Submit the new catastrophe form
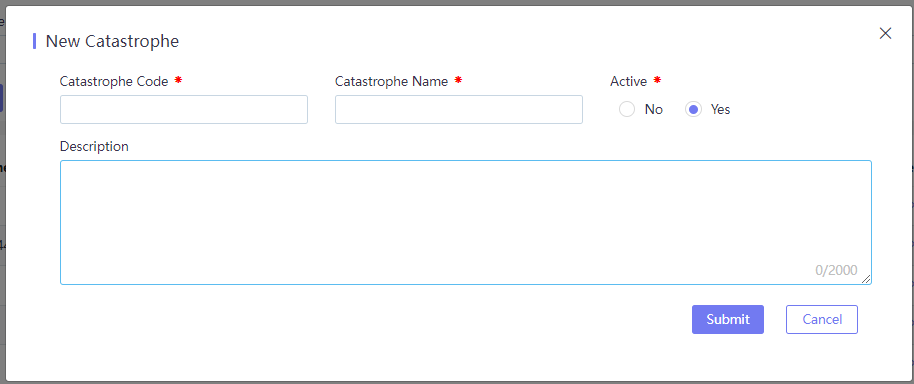The image size is (914, 384). [x=727, y=319]
